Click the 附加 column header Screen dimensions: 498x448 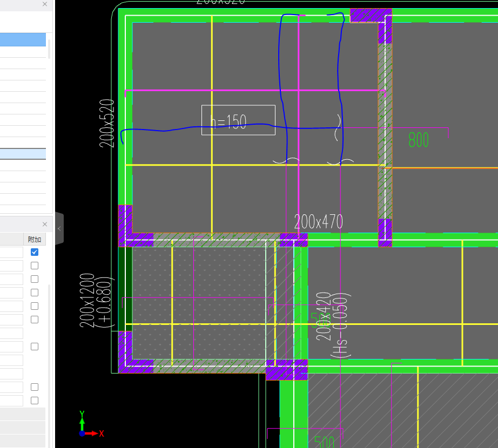pos(35,239)
